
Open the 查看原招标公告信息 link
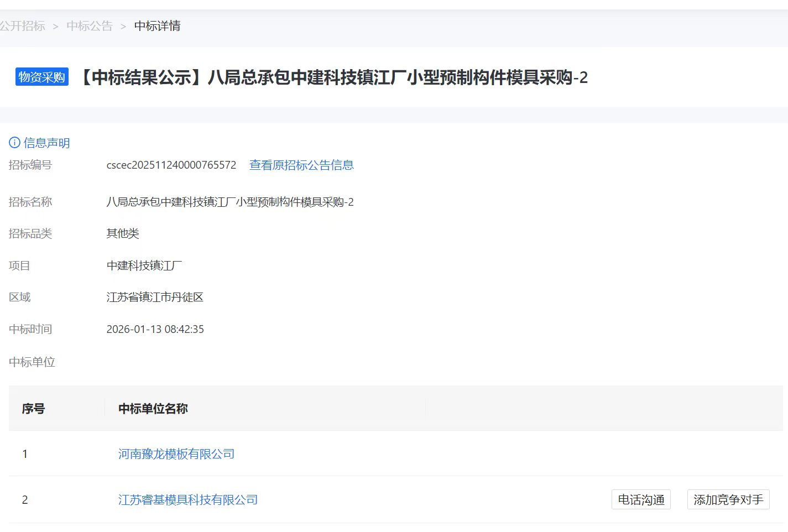point(301,165)
